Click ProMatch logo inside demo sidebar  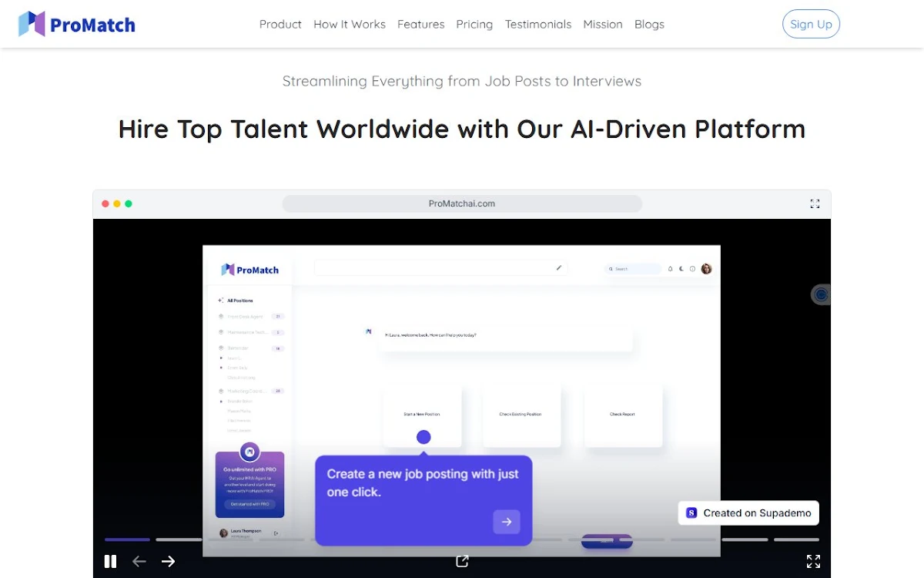[x=250, y=270]
